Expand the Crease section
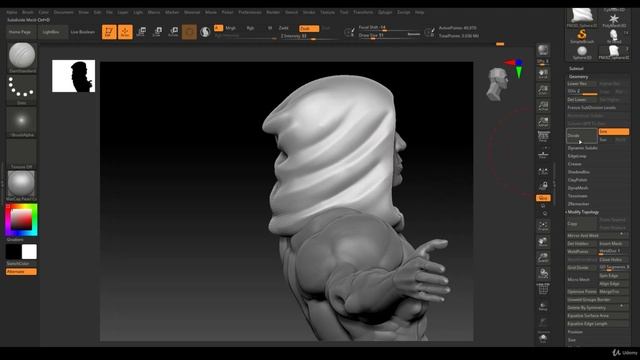Viewport: 640px width, 360px height. tap(575, 164)
